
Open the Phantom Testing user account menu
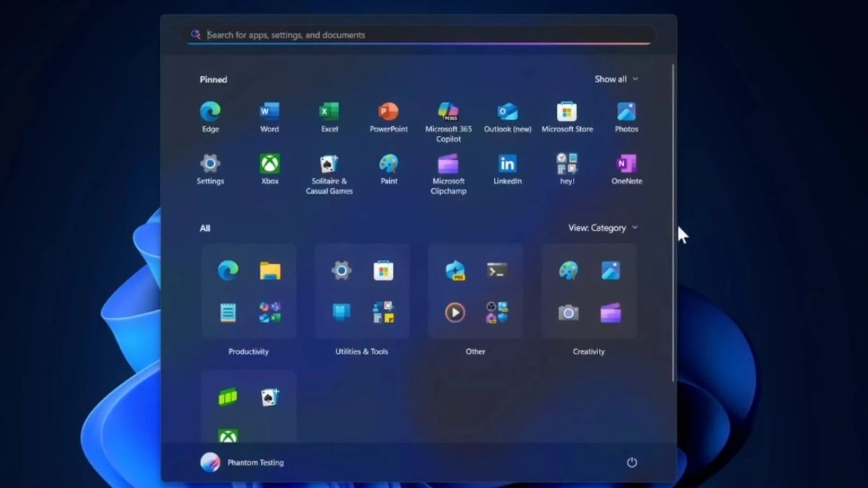pyautogui.click(x=242, y=463)
